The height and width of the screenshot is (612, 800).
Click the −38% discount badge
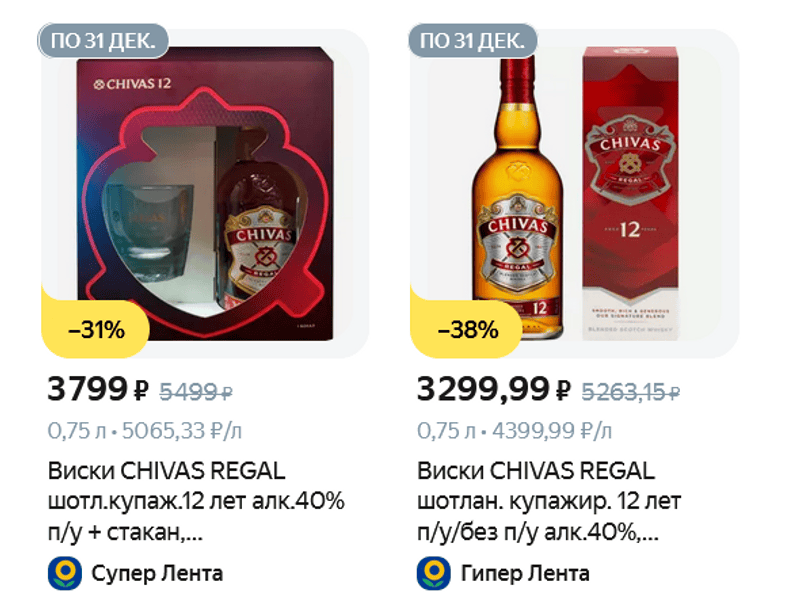[x=467, y=329]
